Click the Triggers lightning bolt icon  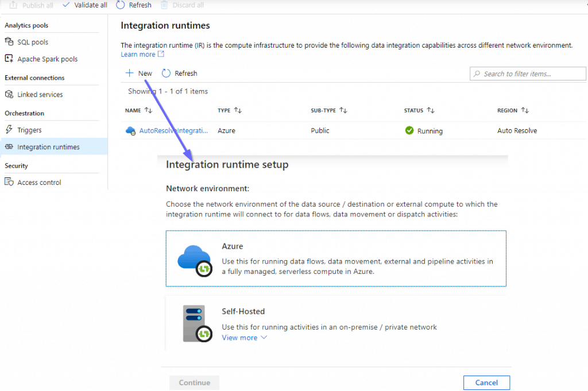coord(9,129)
